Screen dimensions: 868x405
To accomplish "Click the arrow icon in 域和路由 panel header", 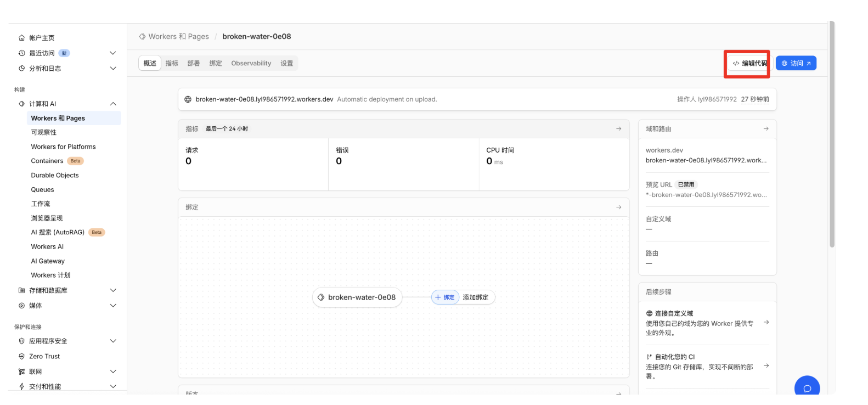I will pyautogui.click(x=765, y=129).
